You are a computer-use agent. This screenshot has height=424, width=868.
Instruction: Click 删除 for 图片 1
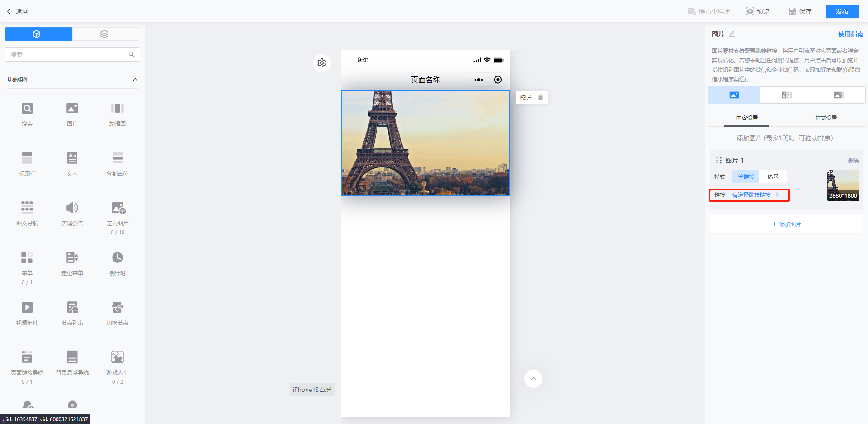853,161
